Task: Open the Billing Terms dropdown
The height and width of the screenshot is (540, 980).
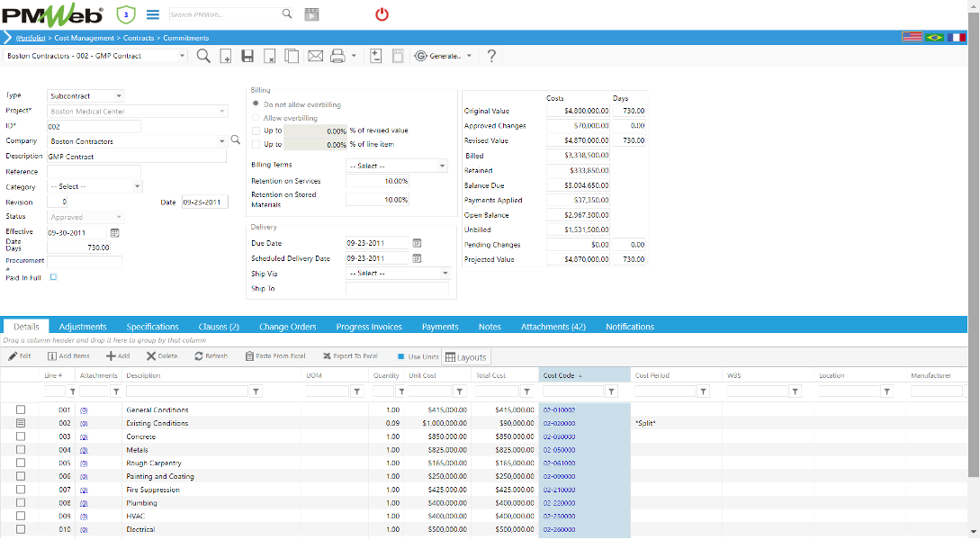Action: (x=443, y=166)
